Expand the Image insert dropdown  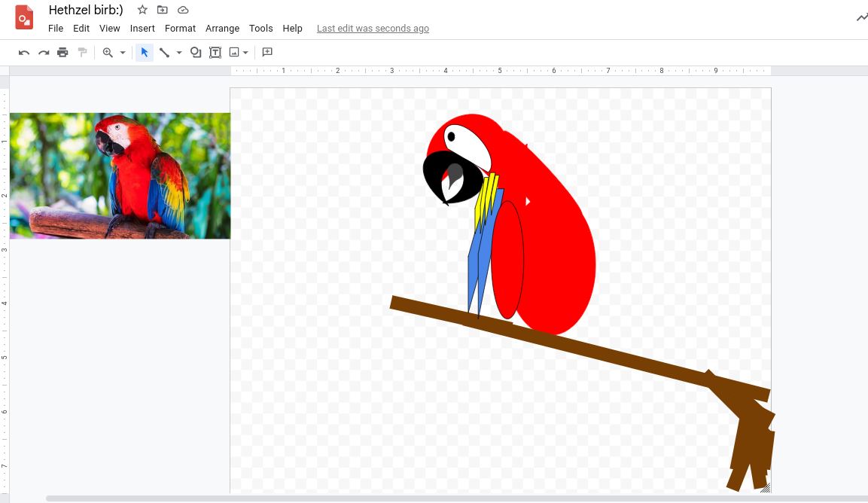point(245,53)
